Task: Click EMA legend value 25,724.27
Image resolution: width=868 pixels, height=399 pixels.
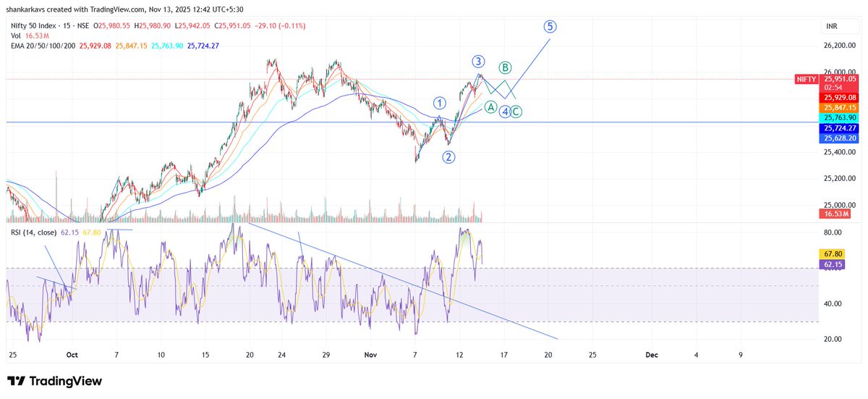Action: [203, 46]
